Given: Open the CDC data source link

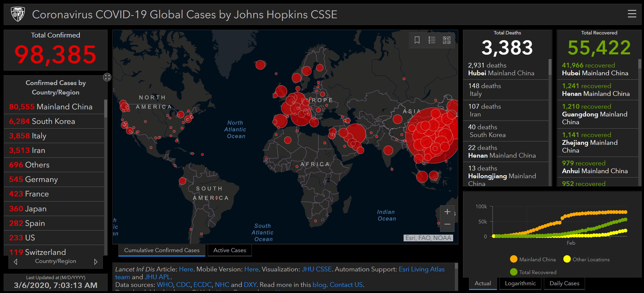Looking at the screenshot, I should tap(183, 285).
